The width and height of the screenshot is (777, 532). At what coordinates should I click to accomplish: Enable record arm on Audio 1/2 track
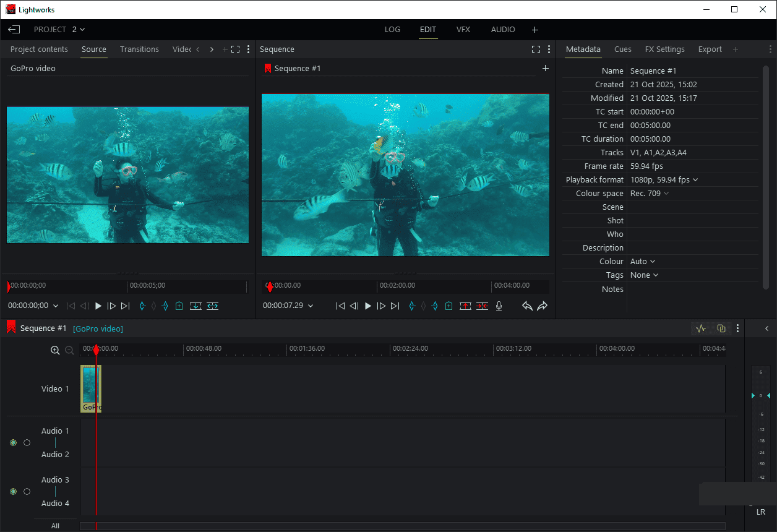tap(13, 442)
